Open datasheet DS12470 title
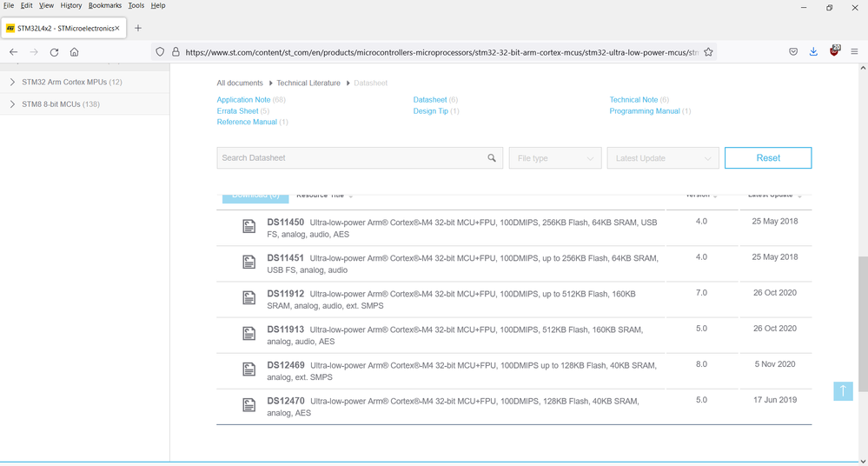 click(286, 401)
